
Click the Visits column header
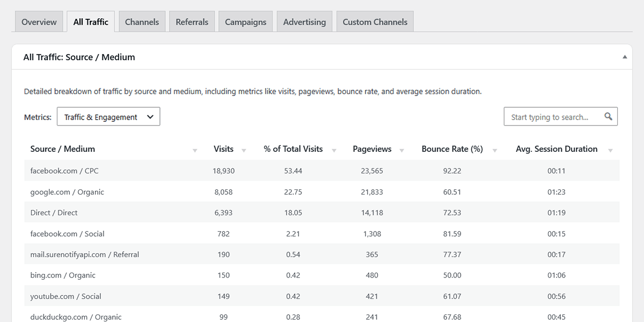[x=223, y=149]
